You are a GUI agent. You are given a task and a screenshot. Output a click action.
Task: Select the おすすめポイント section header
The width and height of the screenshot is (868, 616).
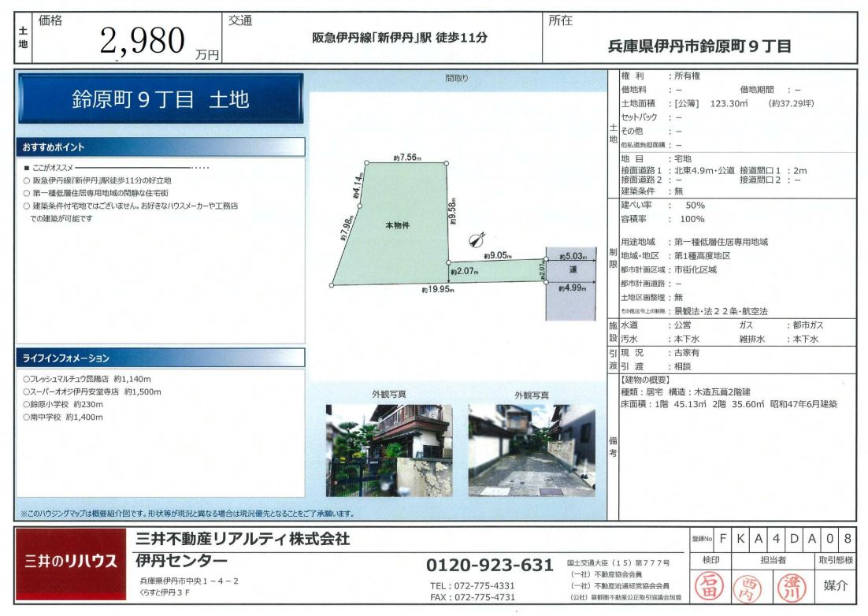pyautogui.click(x=161, y=147)
